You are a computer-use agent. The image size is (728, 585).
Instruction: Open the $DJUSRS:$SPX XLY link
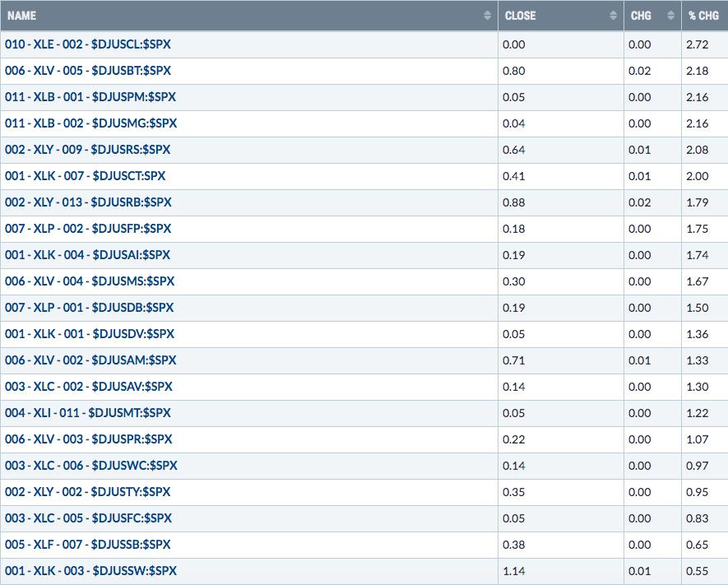tap(87, 150)
